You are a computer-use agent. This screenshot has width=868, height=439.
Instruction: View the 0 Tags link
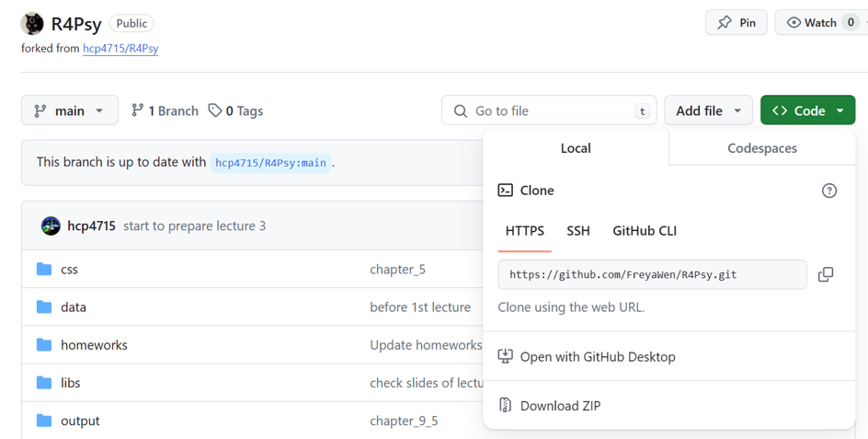235,110
